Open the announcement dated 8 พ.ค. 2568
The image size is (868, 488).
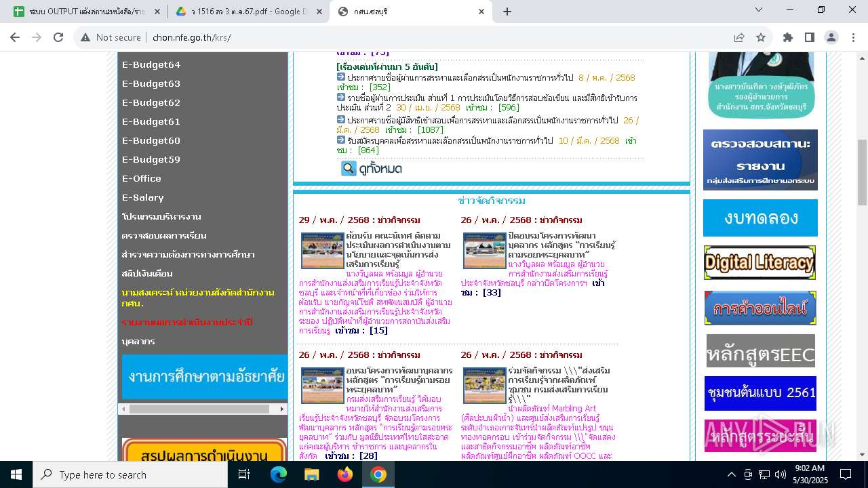point(460,78)
